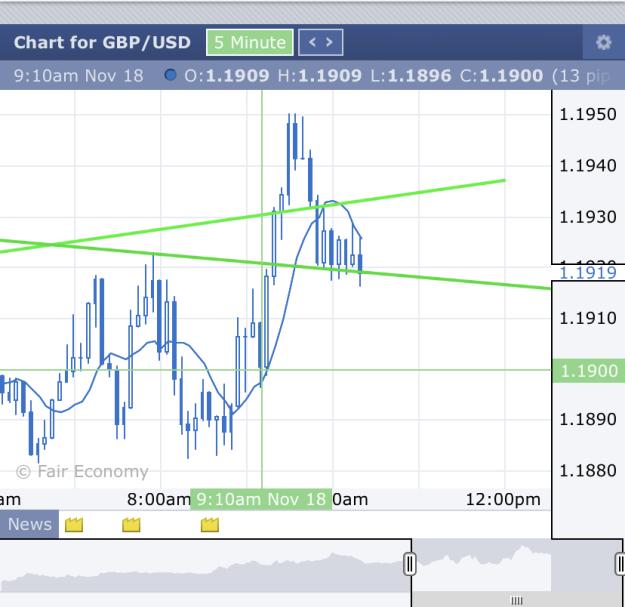The height and width of the screenshot is (607, 625).
Task: Open first yellow news folder marker
Action: 74,524
